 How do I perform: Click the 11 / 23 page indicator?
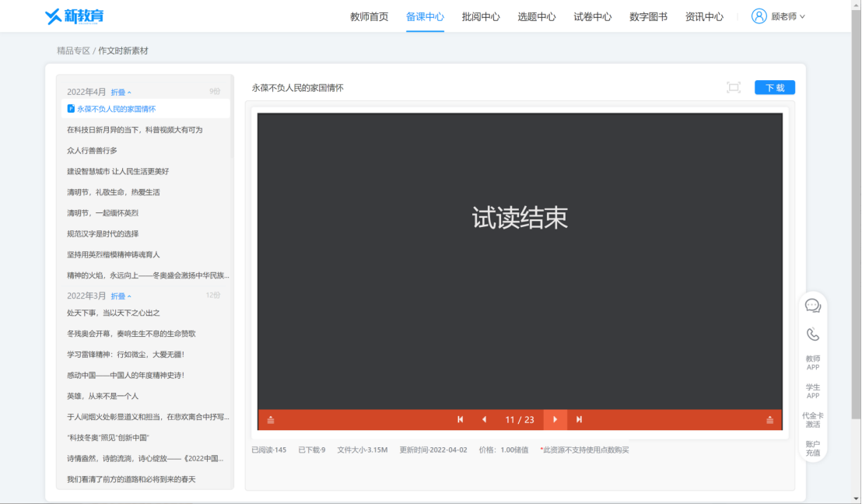(520, 420)
